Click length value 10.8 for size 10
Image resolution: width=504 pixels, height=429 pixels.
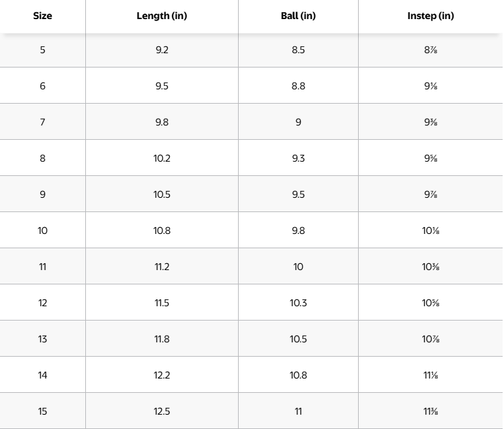click(x=162, y=231)
